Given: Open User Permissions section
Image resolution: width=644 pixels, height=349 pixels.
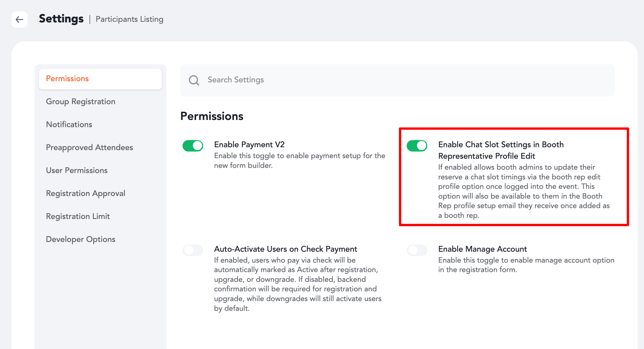Looking at the screenshot, I should point(77,170).
